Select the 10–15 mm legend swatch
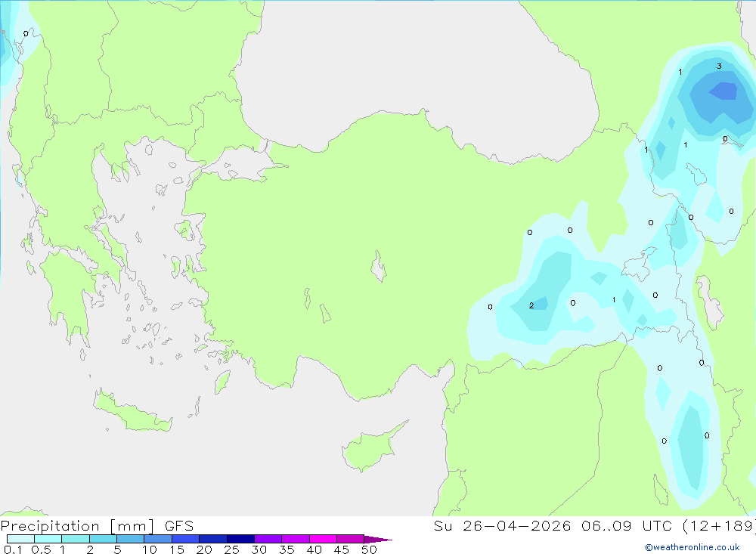756x554 pixels. tap(158, 539)
